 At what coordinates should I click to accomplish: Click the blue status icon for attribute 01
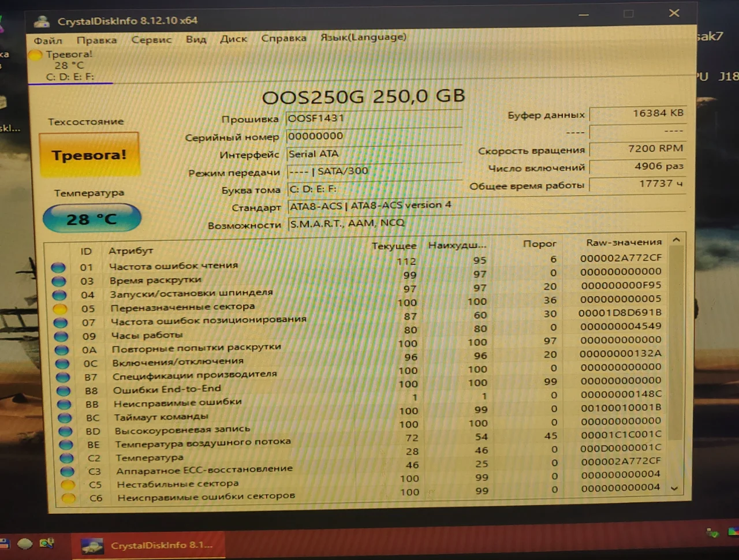pos(58,267)
